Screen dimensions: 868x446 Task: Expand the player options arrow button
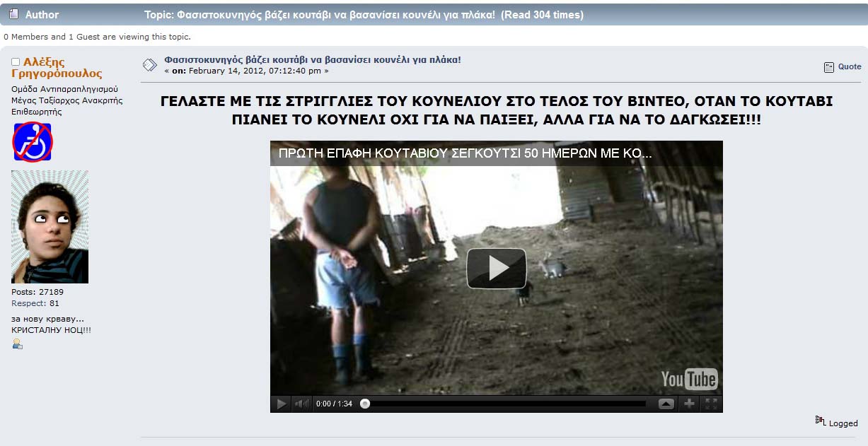click(x=666, y=404)
